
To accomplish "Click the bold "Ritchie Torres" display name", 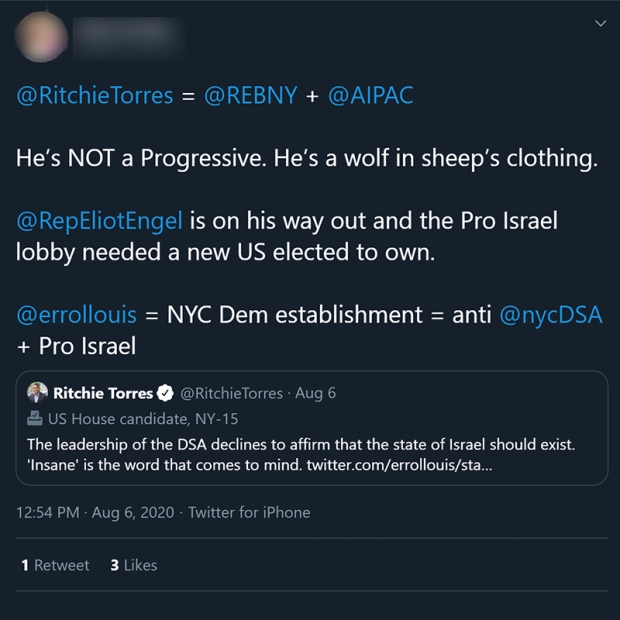I will point(103,393).
